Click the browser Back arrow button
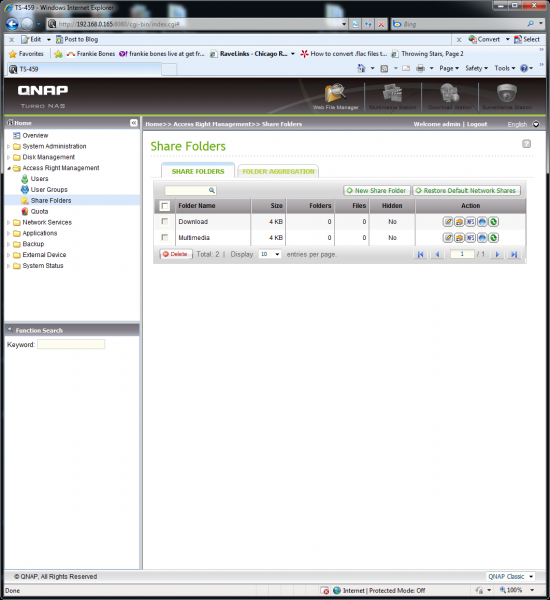 pyautogui.click(x=12, y=24)
